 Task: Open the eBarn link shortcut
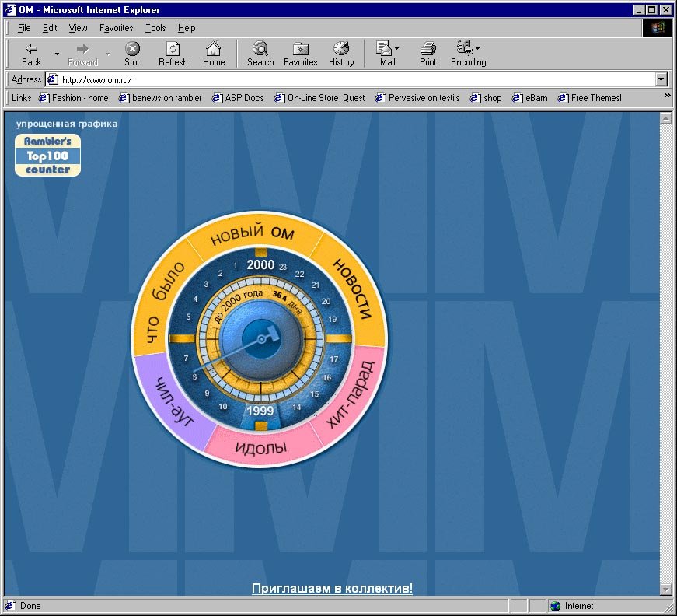coord(530,98)
